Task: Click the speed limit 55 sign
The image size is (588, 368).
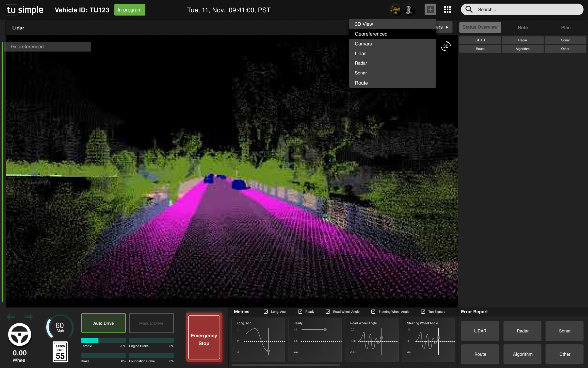Action: (x=60, y=352)
